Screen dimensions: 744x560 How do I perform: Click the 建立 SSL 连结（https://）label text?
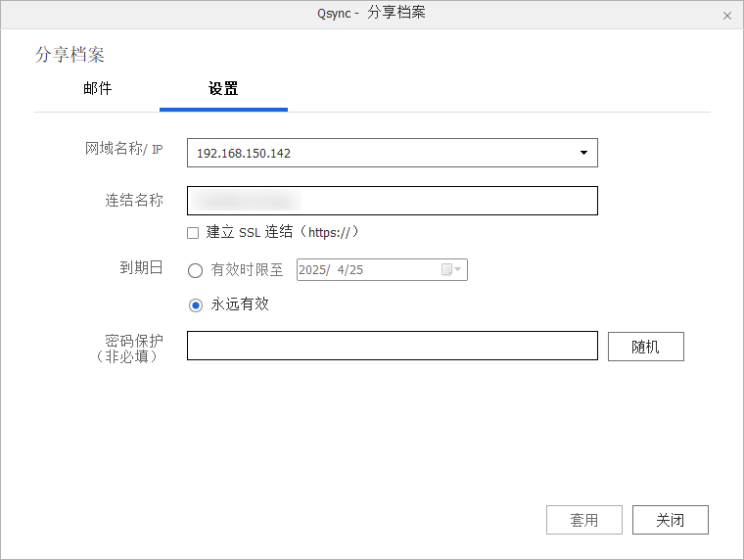click(282, 232)
